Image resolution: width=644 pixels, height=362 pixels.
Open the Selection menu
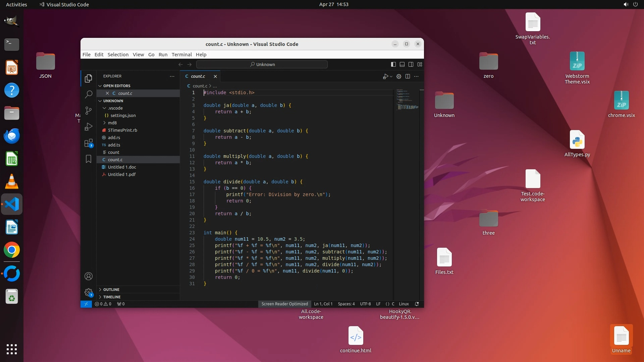pyautogui.click(x=118, y=55)
